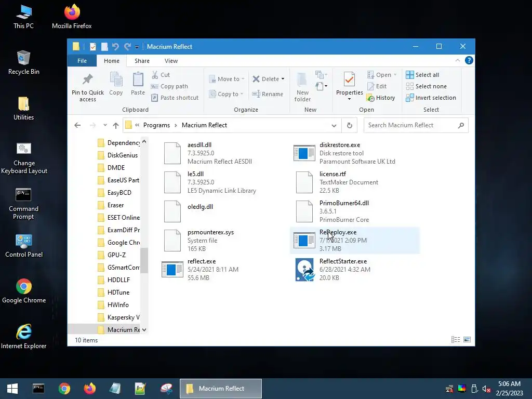Viewport: 532px width, 399px height.
Task: Click Select none in ribbon
Action: (x=427, y=86)
